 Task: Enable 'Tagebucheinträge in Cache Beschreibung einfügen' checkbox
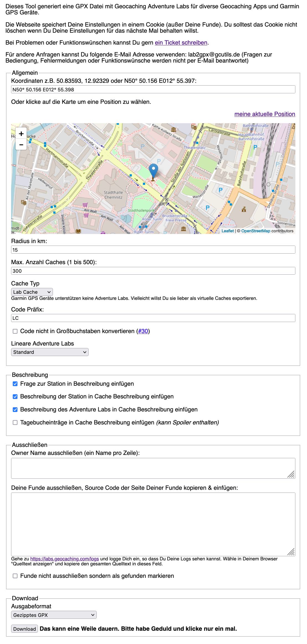pos(15,423)
